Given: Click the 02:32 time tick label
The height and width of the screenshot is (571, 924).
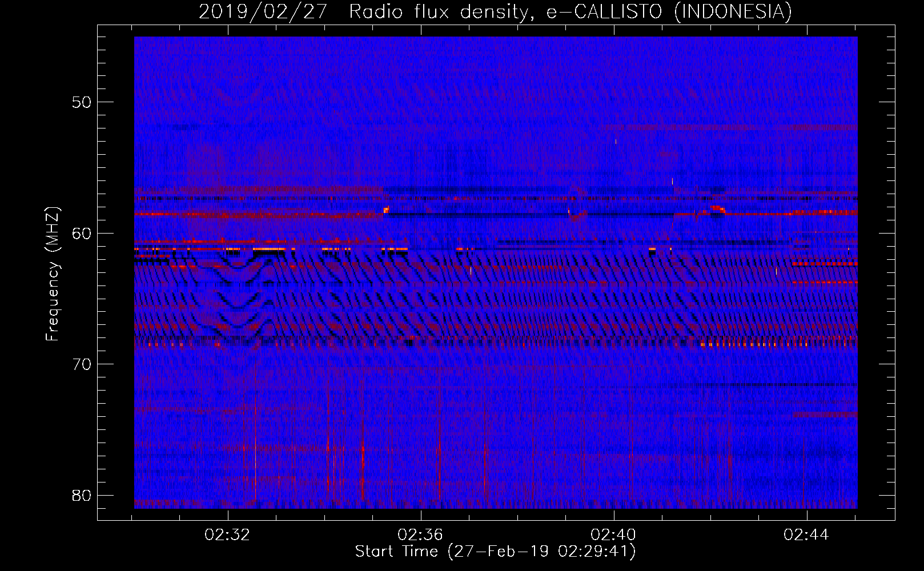Looking at the screenshot, I should click(x=228, y=535).
